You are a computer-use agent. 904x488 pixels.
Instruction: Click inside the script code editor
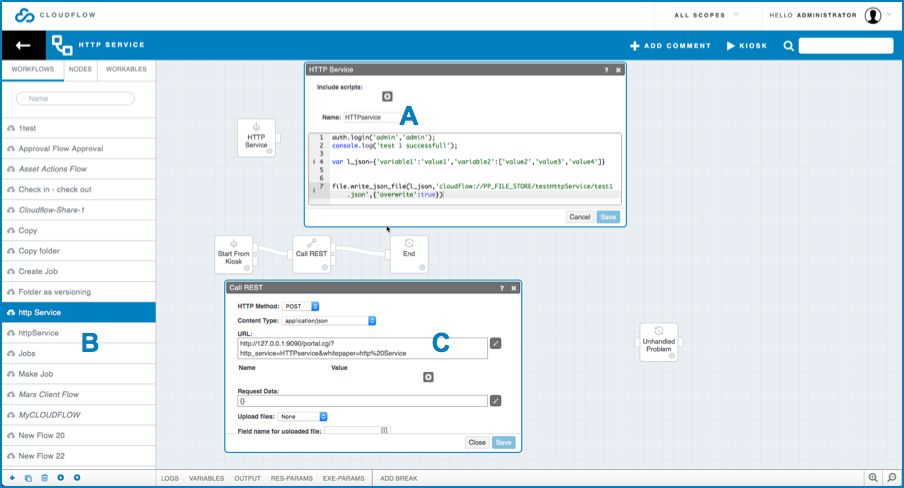(x=465, y=168)
